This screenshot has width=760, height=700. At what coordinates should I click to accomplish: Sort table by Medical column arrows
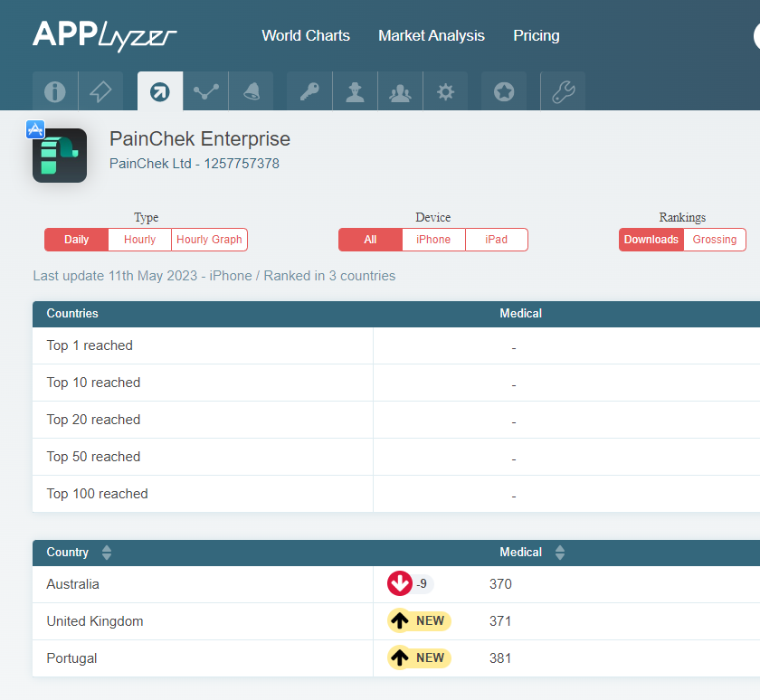[x=560, y=553]
